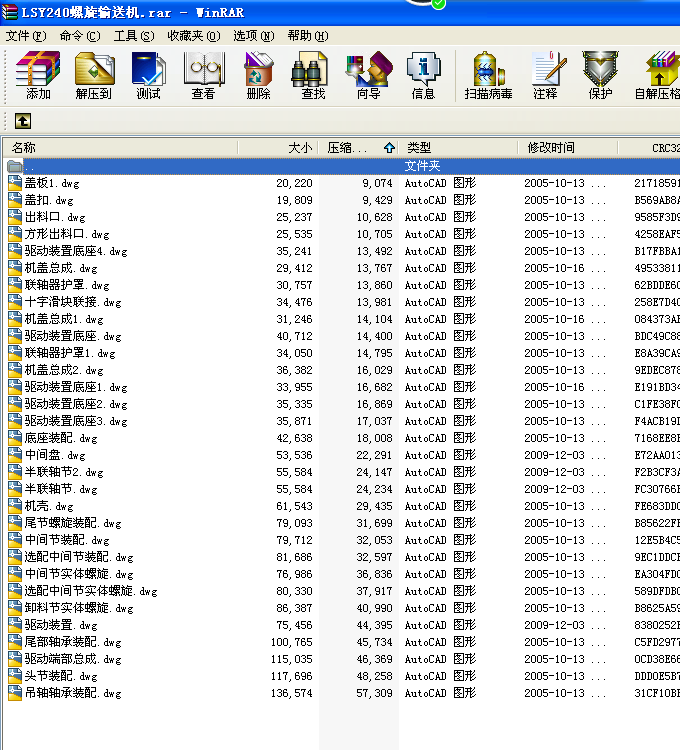This screenshot has height=750, width=680.
Task: Click the file icon of 出料口.dwg
Action: [15, 217]
